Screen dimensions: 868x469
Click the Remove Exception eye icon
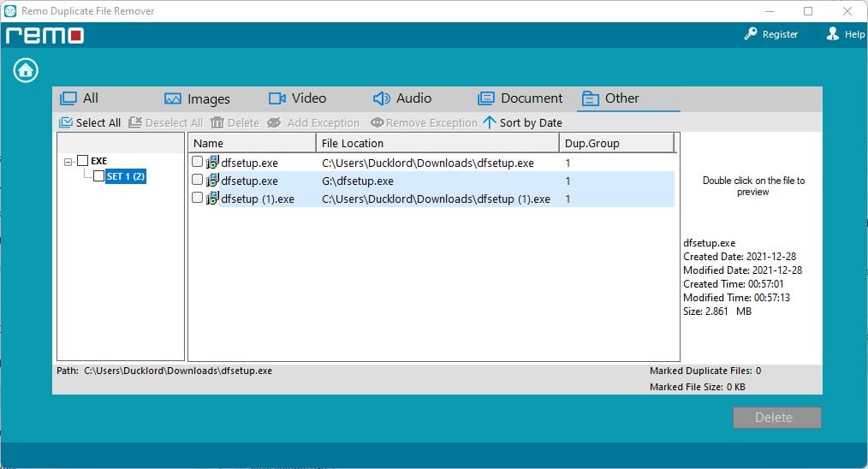click(x=377, y=122)
